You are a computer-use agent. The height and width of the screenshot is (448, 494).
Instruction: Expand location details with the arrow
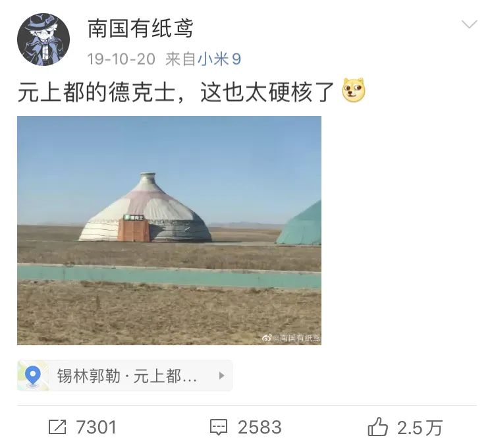pyautogui.click(x=221, y=376)
